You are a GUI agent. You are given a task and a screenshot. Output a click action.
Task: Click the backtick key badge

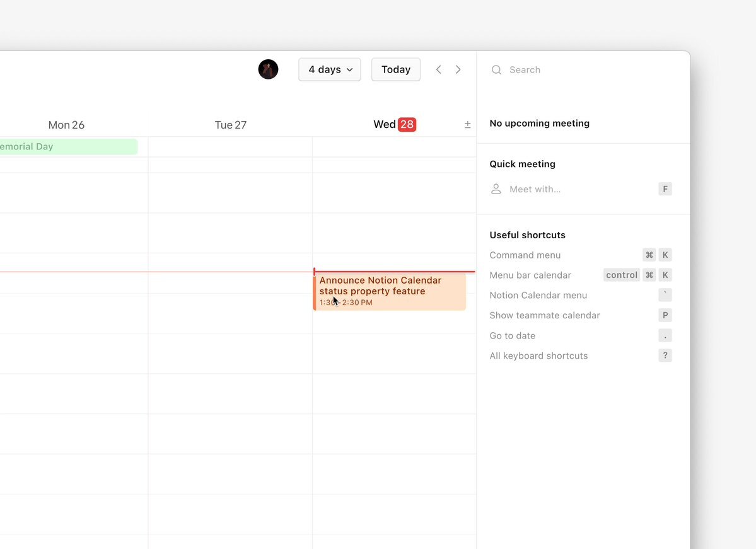pyautogui.click(x=665, y=295)
